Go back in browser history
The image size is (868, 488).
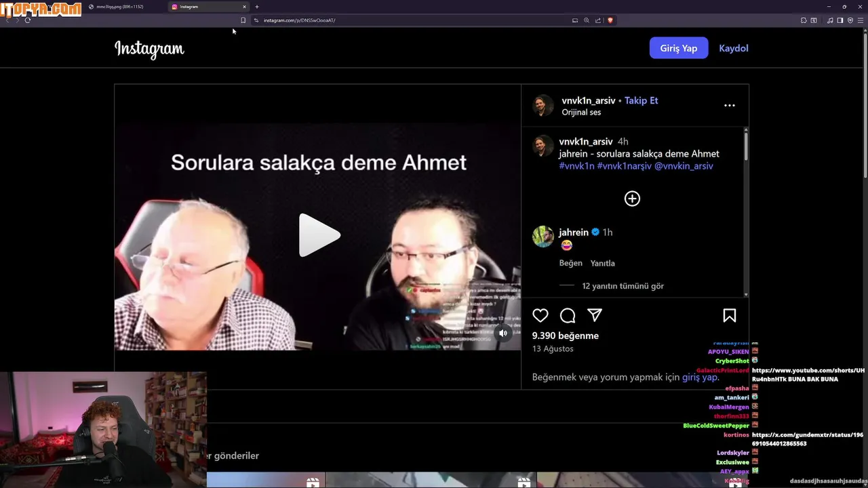click(x=7, y=20)
